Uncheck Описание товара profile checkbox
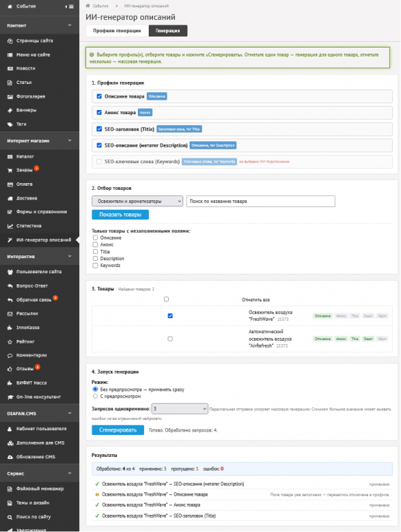The height and width of the screenshot is (532, 401). point(99,96)
